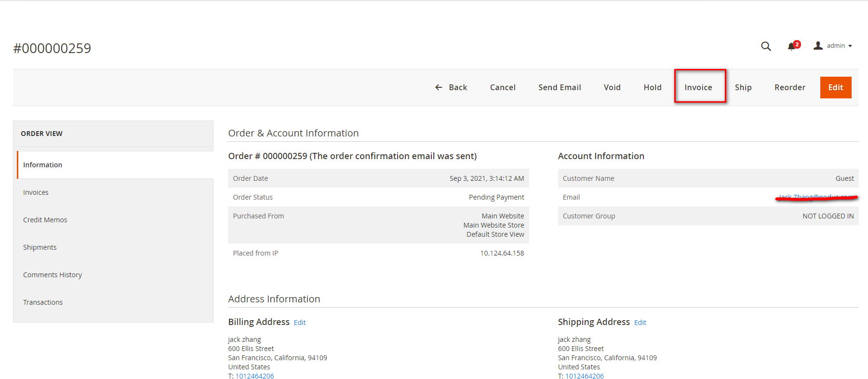Open the notifications bell icon
The image size is (868, 379).
point(791,46)
